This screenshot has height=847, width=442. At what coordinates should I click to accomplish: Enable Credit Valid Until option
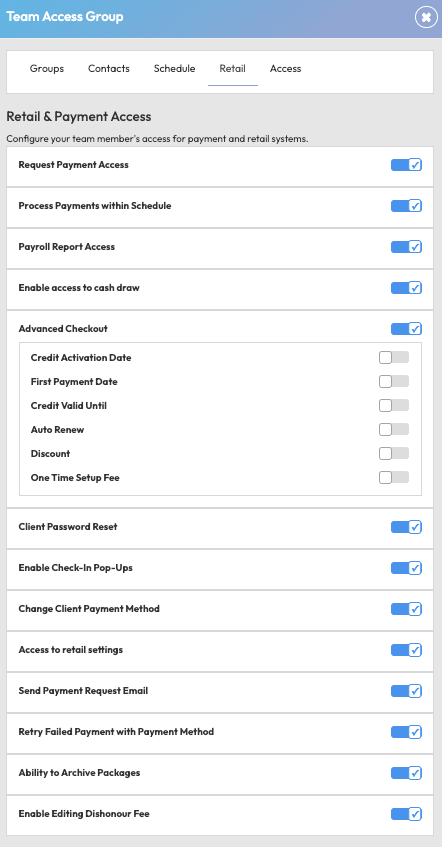coord(394,406)
